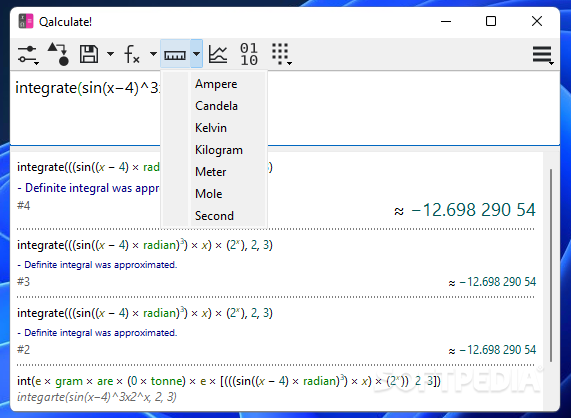Close the Qalculate! window

point(537,21)
